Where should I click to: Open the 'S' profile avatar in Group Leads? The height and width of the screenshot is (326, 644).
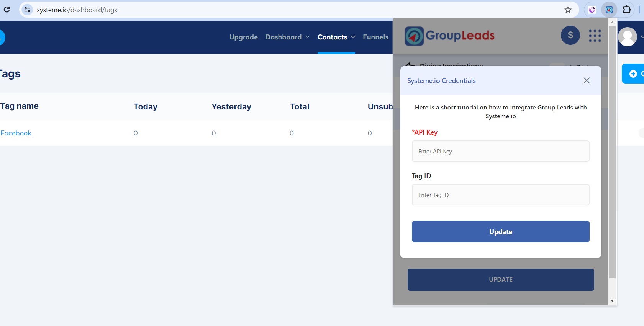tap(570, 35)
